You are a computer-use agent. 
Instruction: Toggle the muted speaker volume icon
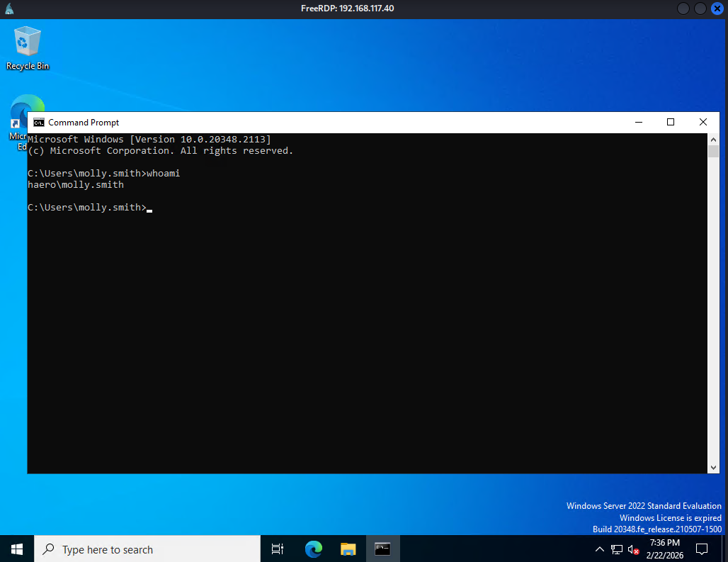point(634,549)
